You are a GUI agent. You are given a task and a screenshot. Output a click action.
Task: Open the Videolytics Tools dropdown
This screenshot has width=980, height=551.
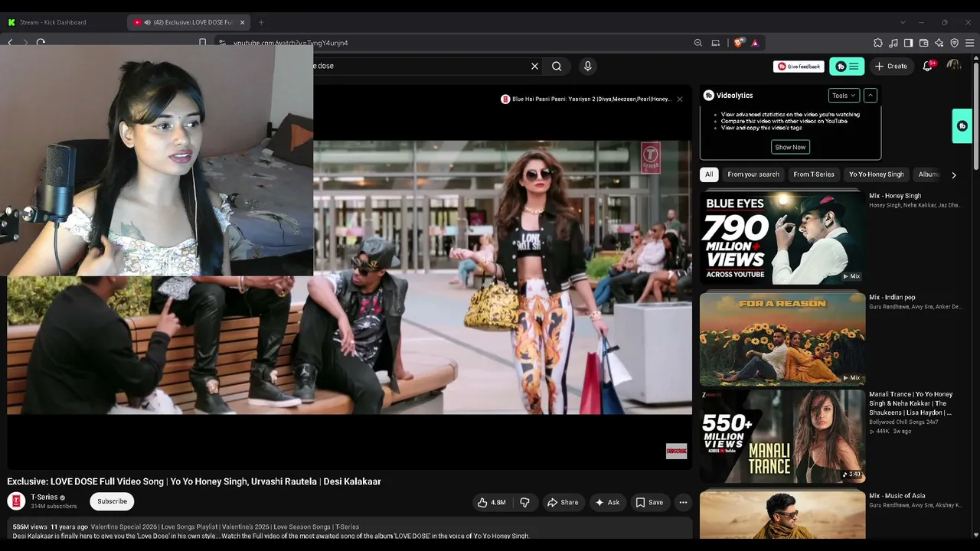pos(844,96)
